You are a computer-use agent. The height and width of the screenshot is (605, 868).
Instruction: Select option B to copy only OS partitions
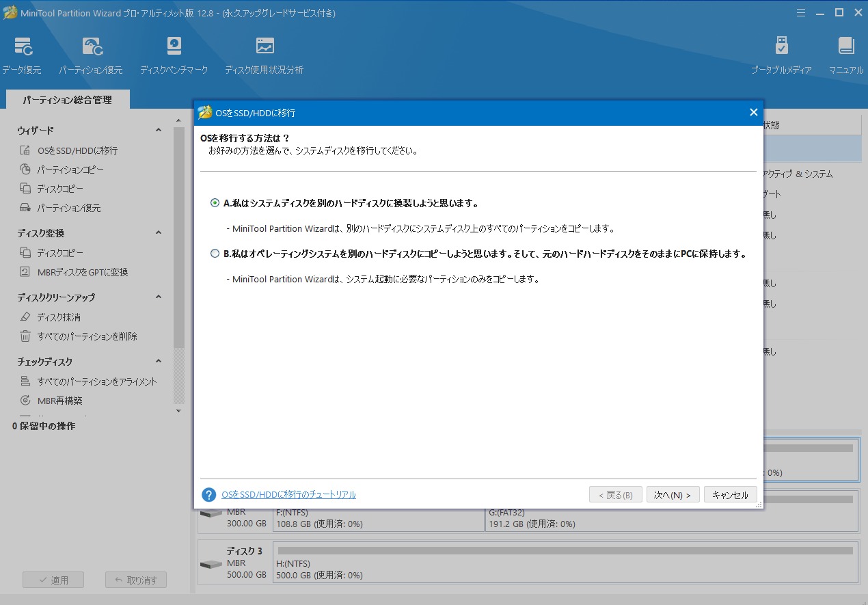click(215, 253)
